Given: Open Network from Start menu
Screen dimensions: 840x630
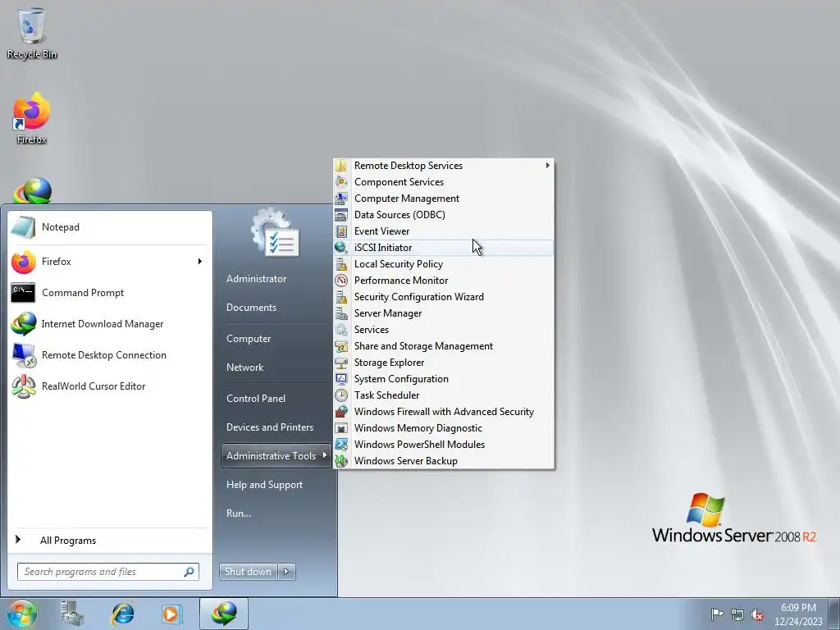Looking at the screenshot, I should 244,367.
